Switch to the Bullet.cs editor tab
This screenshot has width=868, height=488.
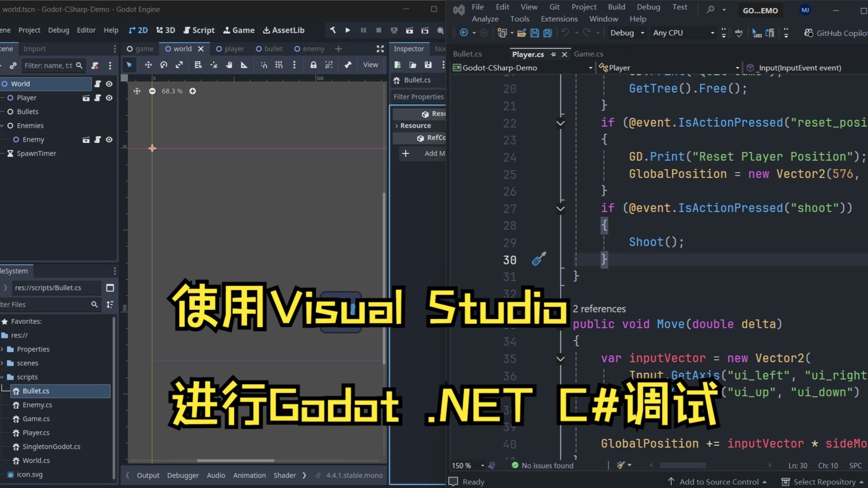467,54
